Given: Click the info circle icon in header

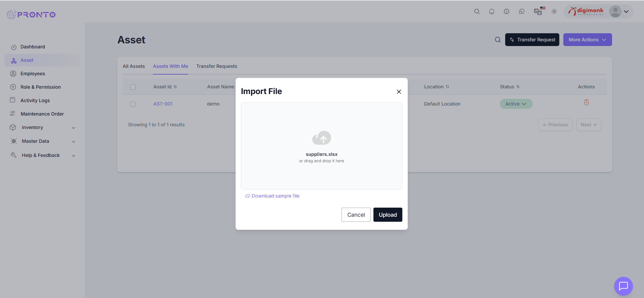Looking at the screenshot, I should (506, 11).
